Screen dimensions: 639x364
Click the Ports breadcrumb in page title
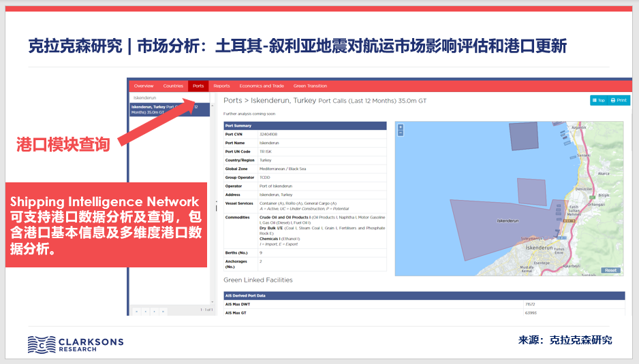(x=233, y=100)
